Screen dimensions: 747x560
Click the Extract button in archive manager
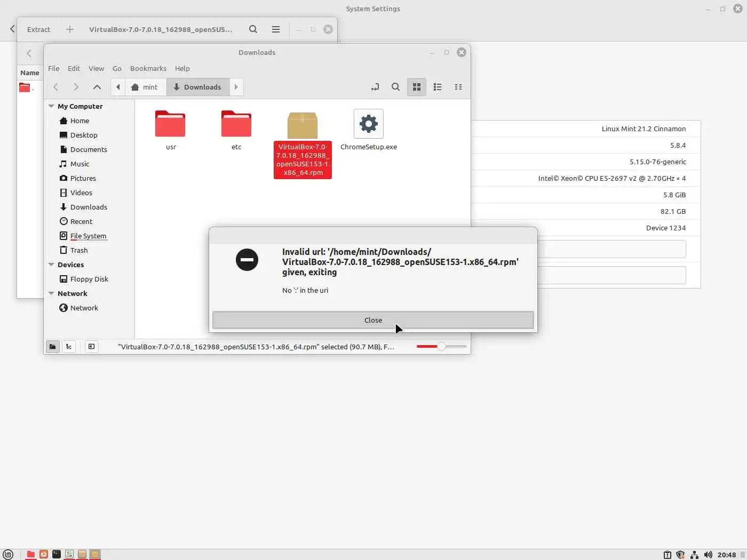[x=38, y=29]
